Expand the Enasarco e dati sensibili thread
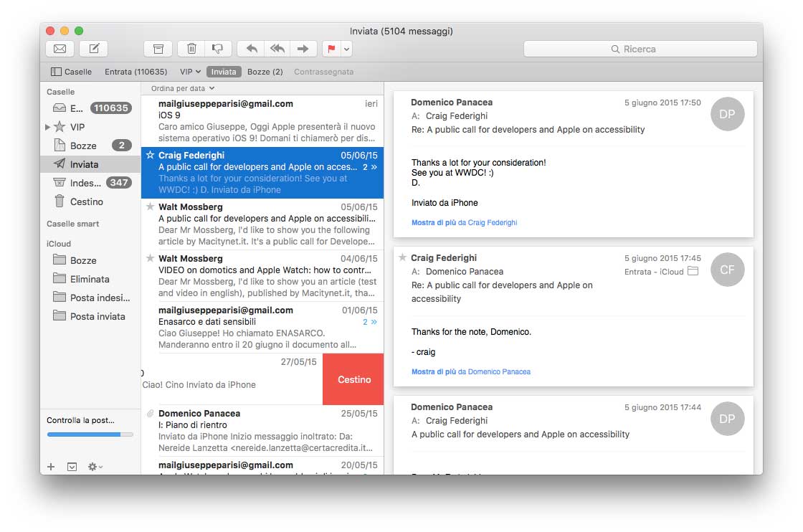This screenshot has height=532, width=803. pos(370,322)
